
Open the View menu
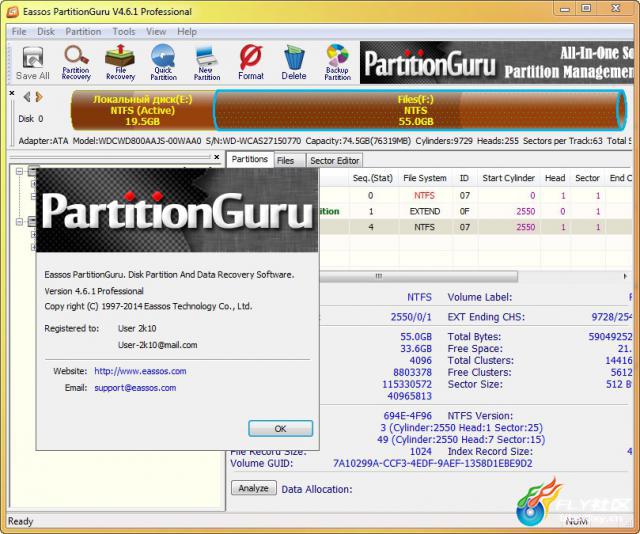pyautogui.click(x=156, y=31)
